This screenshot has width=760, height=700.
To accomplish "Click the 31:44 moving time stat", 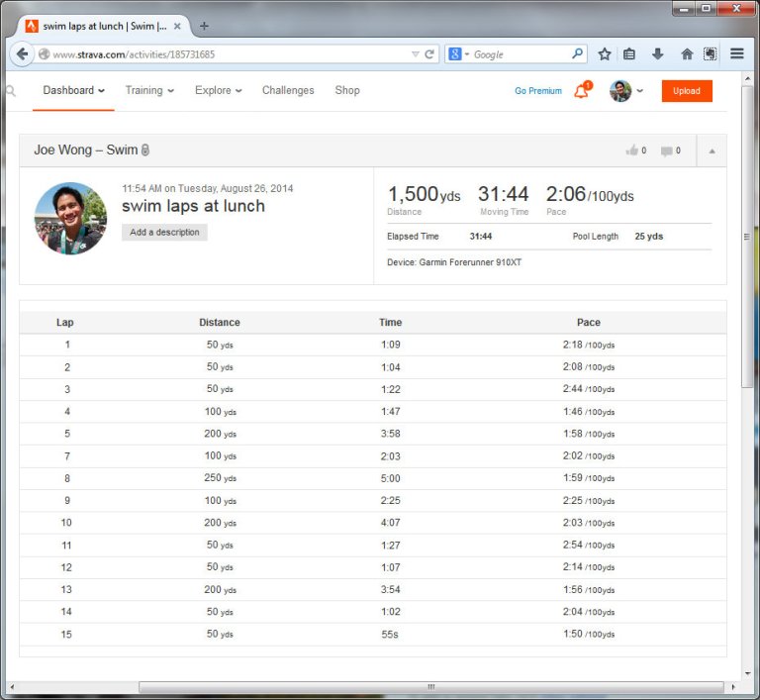I will click(503, 194).
